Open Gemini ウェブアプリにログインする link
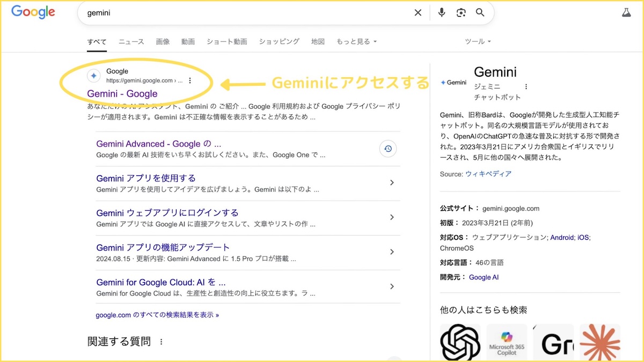Viewport: 644px width, 362px height. (x=167, y=213)
